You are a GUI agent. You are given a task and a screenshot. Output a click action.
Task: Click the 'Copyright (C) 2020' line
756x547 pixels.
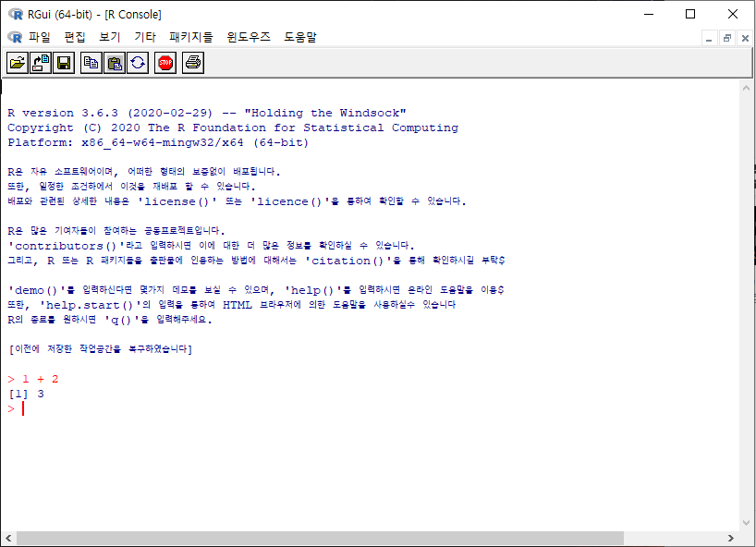tap(233, 128)
